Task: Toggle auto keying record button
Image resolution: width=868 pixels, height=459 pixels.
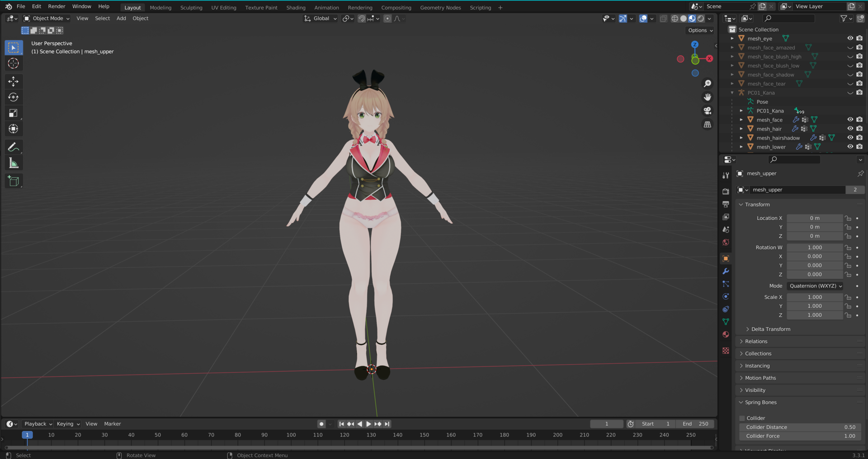Action: (x=321, y=424)
